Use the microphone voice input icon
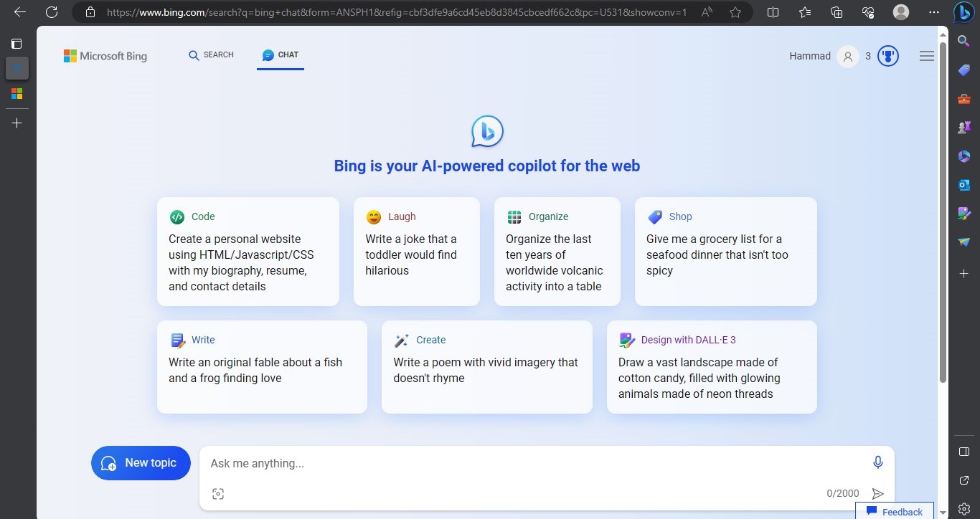Screen dimensions: 980x519 878,462
